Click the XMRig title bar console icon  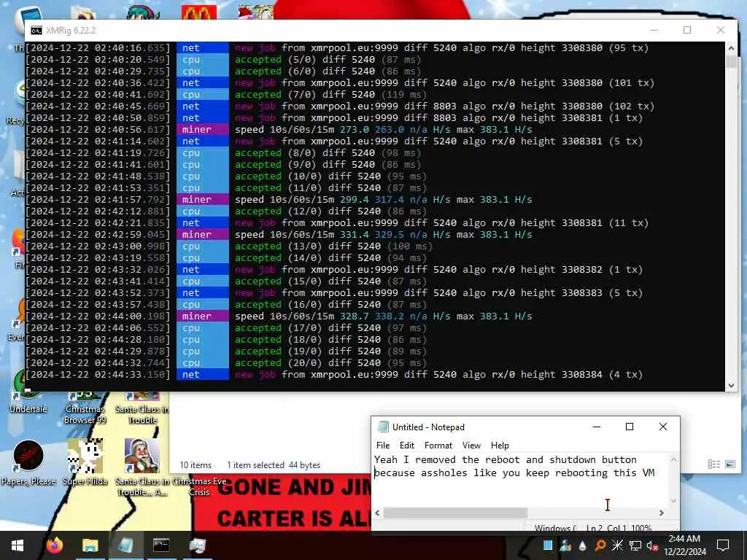coord(36,31)
